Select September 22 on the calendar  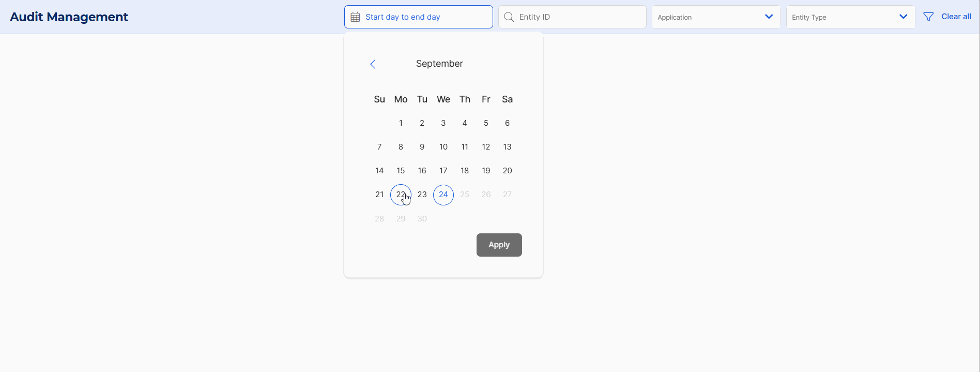pyautogui.click(x=401, y=195)
